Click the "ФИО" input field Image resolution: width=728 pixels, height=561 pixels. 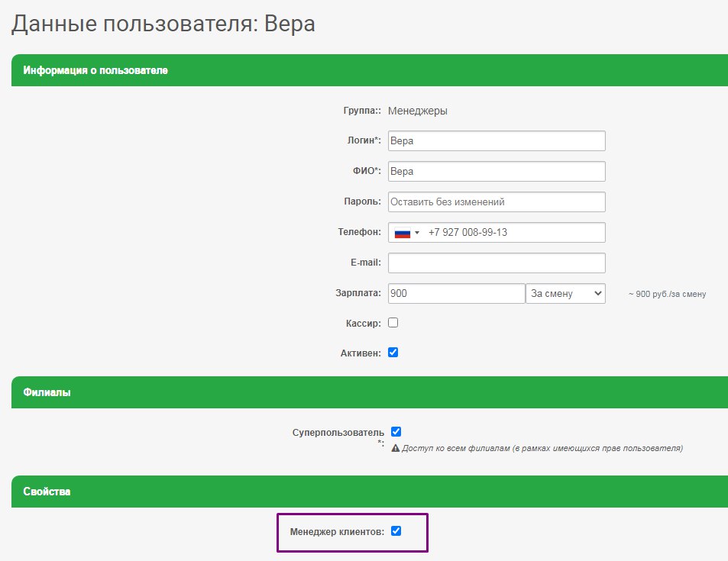point(497,171)
